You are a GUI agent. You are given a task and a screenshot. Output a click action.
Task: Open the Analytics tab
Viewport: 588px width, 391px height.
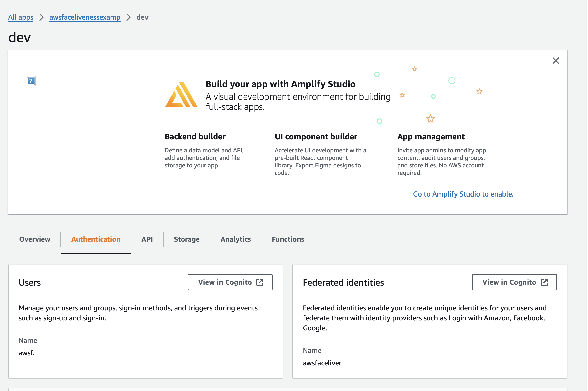[x=236, y=239]
